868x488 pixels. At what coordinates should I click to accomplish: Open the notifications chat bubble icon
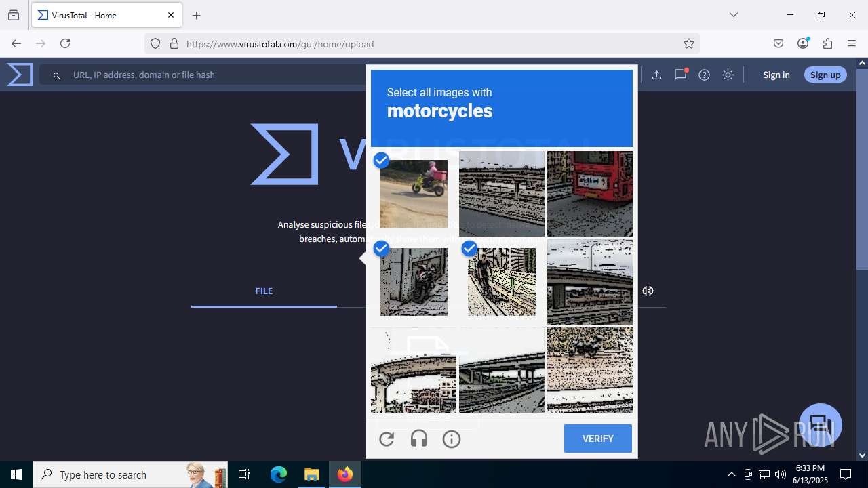(x=680, y=75)
